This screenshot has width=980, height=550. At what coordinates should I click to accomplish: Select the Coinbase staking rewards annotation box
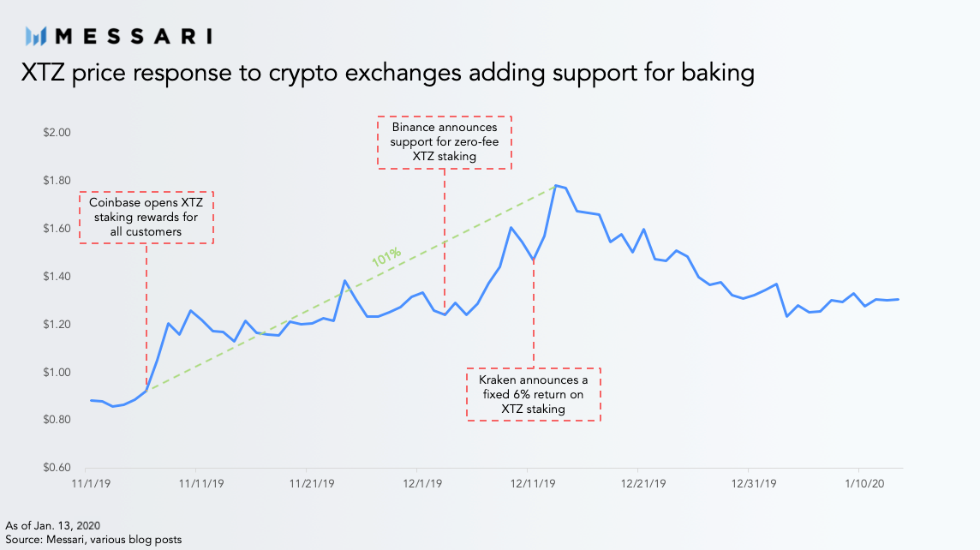click(146, 218)
